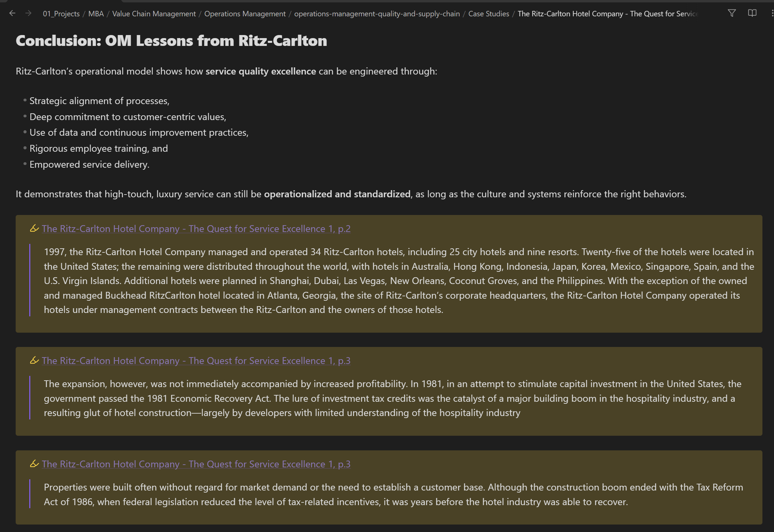The width and height of the screenshot is (774, 532).
Task: Click the filter funnel icon
Action: (x=732, y=13)
